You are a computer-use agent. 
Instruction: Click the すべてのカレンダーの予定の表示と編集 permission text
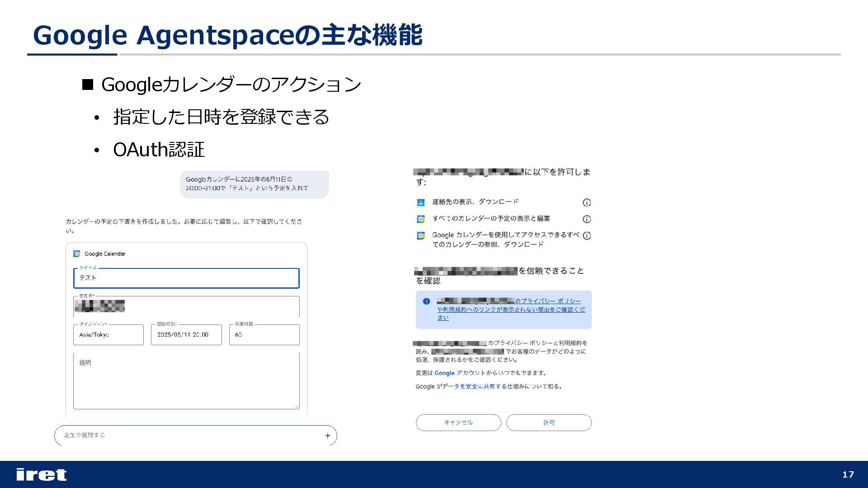[x=491, y=219]
